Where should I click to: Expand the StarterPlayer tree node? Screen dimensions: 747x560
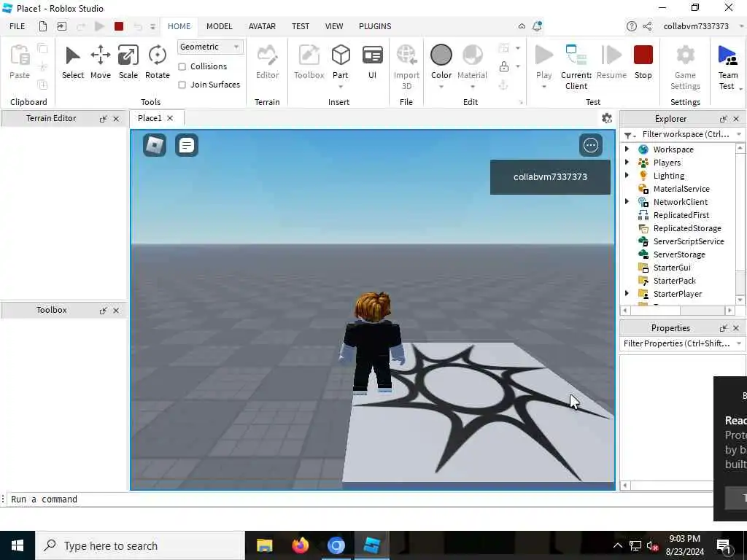click(627, 293)
